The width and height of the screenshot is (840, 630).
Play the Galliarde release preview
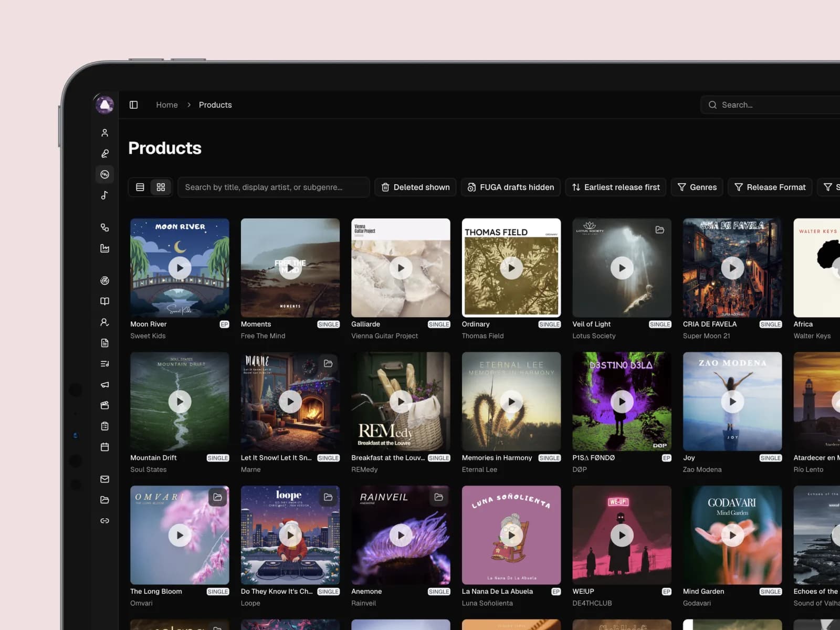click(401, 268)
